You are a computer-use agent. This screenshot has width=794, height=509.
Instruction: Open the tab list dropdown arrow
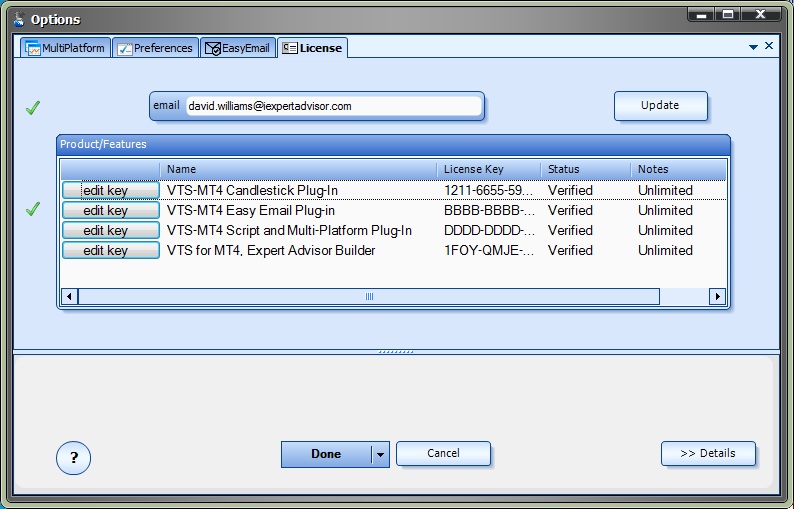pos(753,47)
